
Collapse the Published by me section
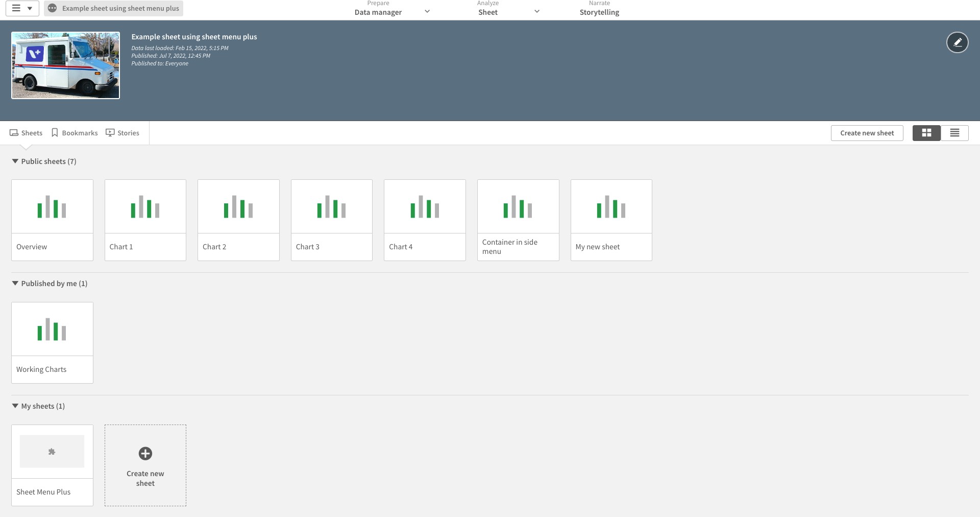[15, 283]
